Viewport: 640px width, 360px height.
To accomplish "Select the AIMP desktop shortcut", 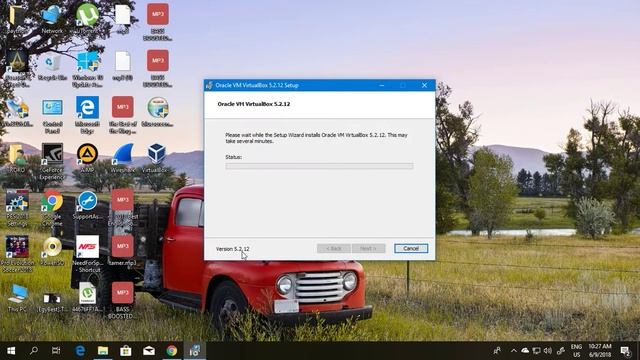I will 87,158.
